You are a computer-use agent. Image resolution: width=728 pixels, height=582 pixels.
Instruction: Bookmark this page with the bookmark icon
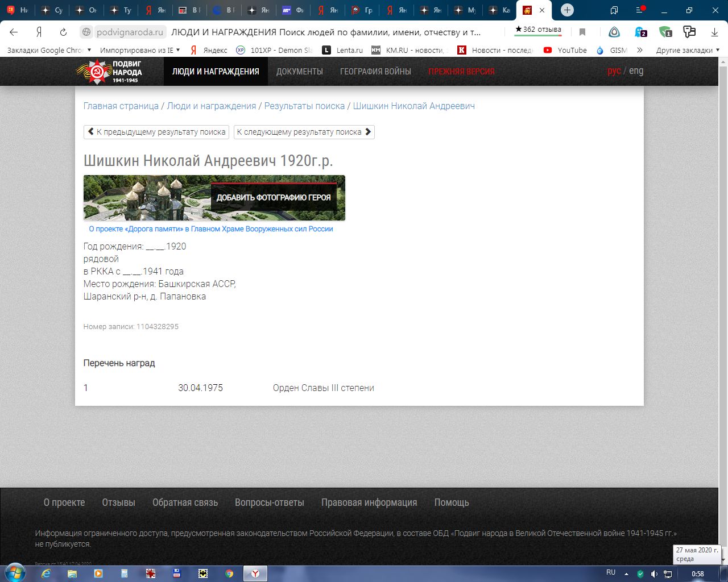pyautogui.click(x=582, y=32)
